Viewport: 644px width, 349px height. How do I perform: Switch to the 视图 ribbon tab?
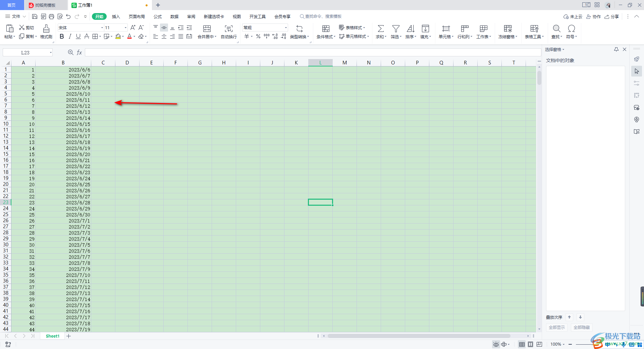(x=237, y=16)
